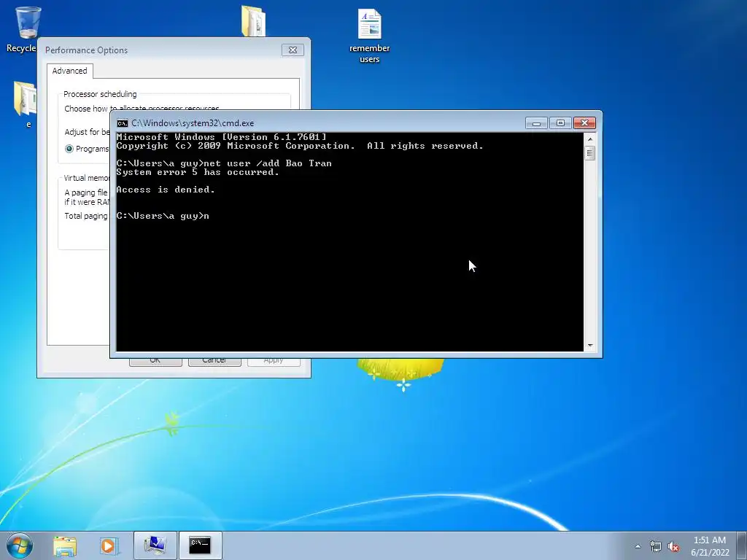Open the clock showing 1:51 AM
The width and height of the screenshot is (747, 560).
[709, 540]
